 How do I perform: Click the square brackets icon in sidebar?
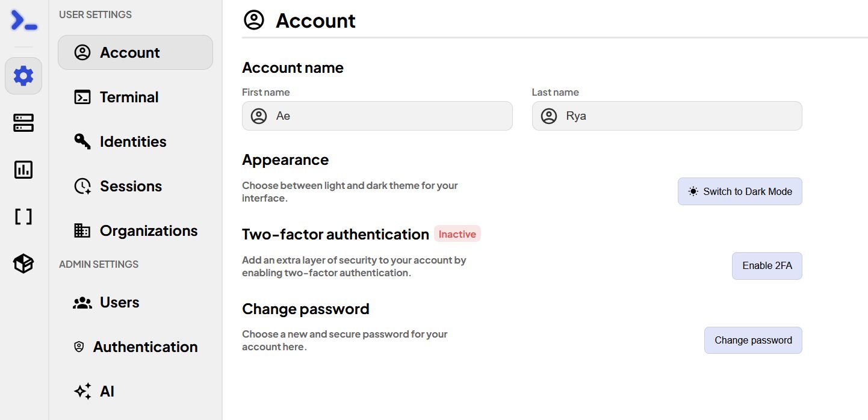point(23,217)
